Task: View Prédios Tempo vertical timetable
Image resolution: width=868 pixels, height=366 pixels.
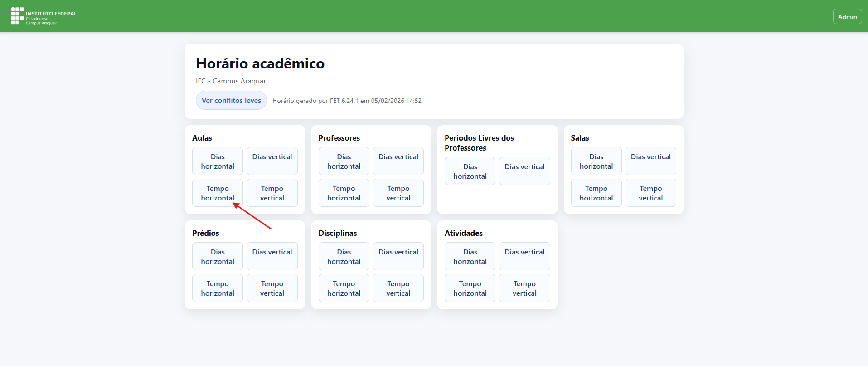Action: click(272, 288)
